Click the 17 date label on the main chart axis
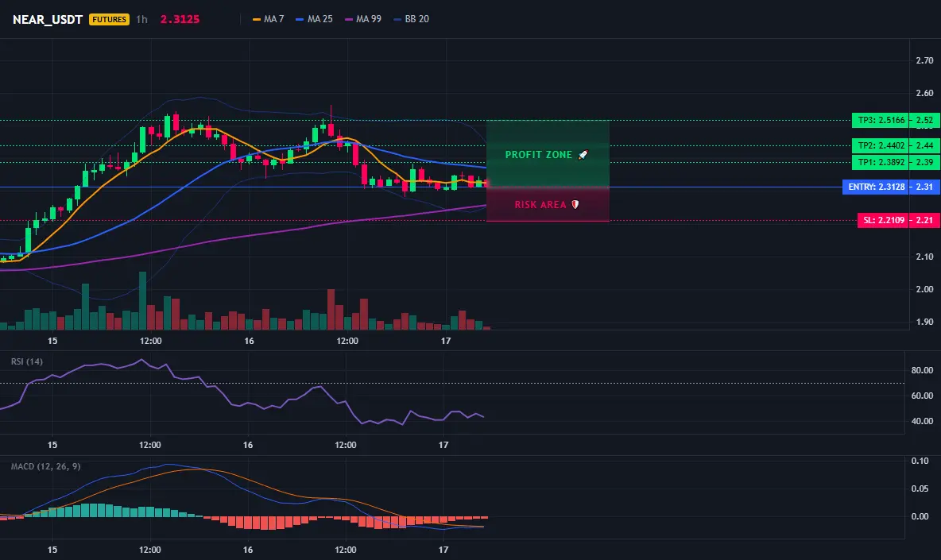 point(445,341)
